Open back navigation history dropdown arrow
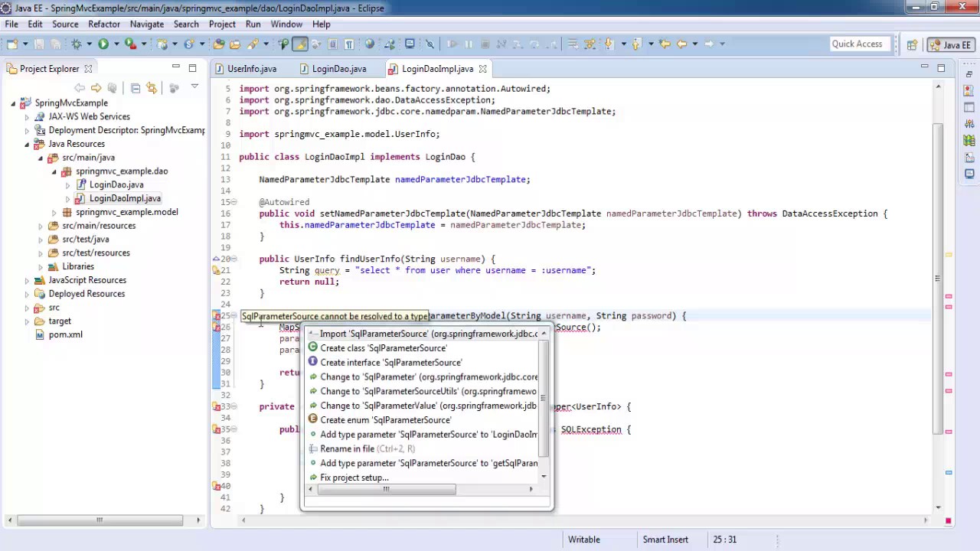The width and height of the screenshot is (980, 551). click(694, 44)
